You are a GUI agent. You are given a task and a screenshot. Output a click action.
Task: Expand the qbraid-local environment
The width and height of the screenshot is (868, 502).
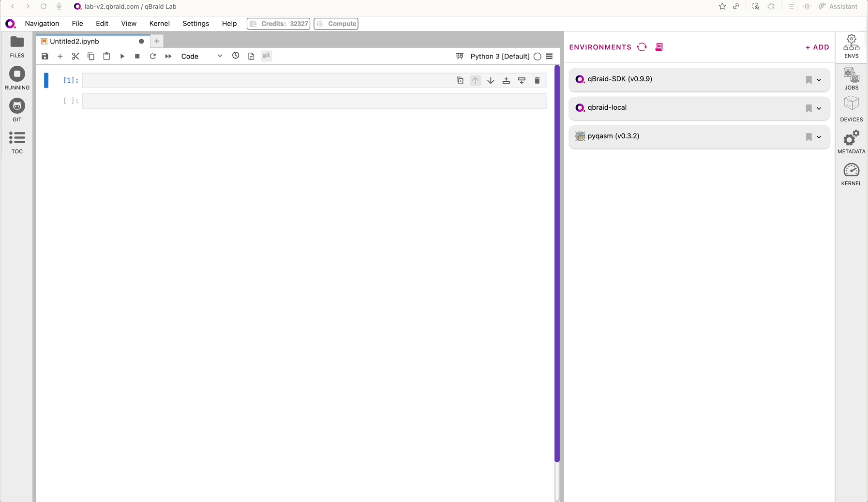[819, 108]
